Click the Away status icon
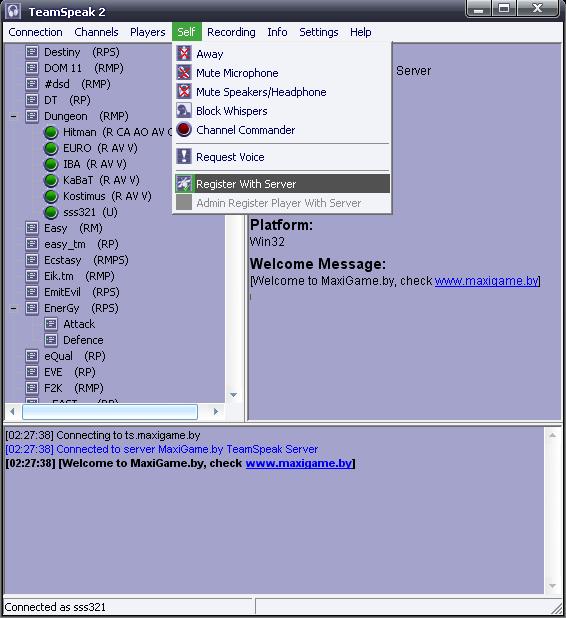Image resolution: width=566 pixels, height=618 pixels. pos(184,53)
